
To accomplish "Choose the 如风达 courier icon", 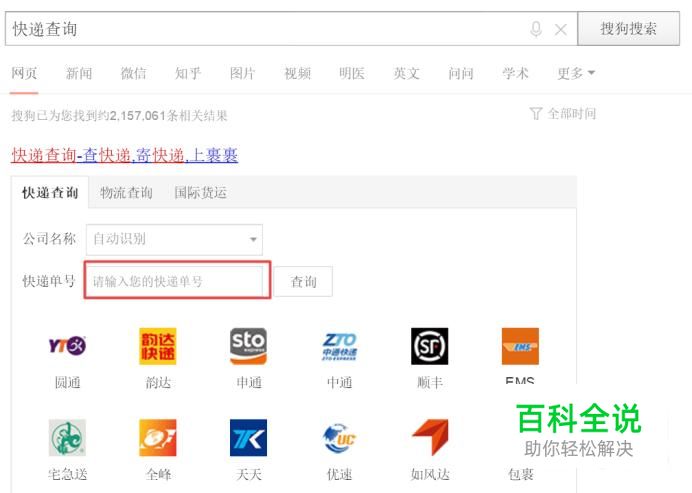I will pyautogui.click(x=430, y=437).
